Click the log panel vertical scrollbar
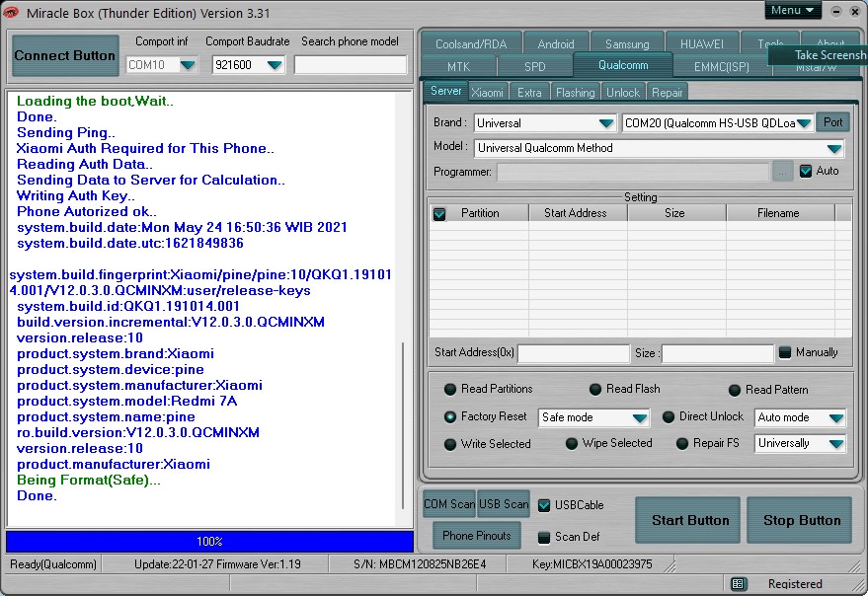Viewport: 868px width, 596px height. (403, 425)
